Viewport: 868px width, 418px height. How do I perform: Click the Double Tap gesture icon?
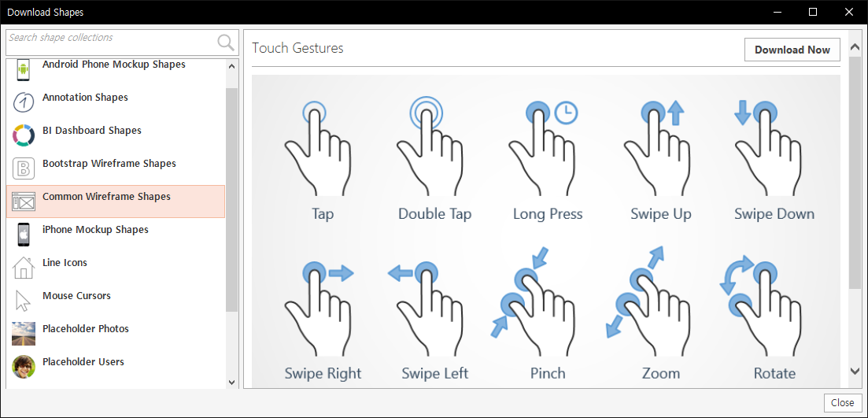pos(430,146)
